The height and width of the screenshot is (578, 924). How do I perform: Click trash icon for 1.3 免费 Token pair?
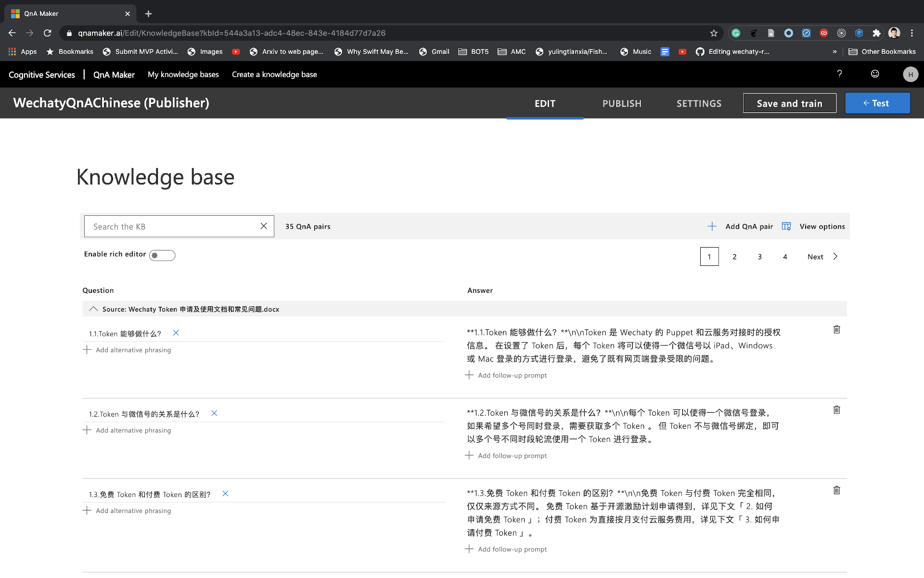[x=836, y=490]
